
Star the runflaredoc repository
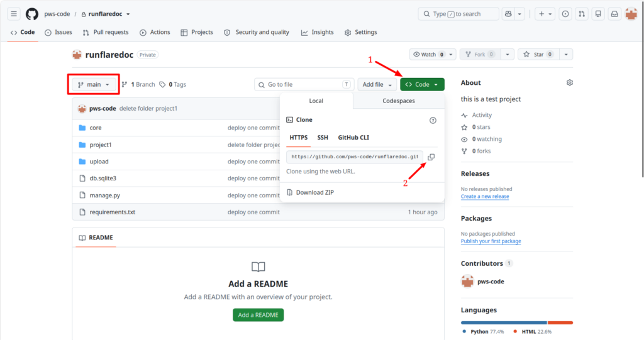[x=538, y=54]
